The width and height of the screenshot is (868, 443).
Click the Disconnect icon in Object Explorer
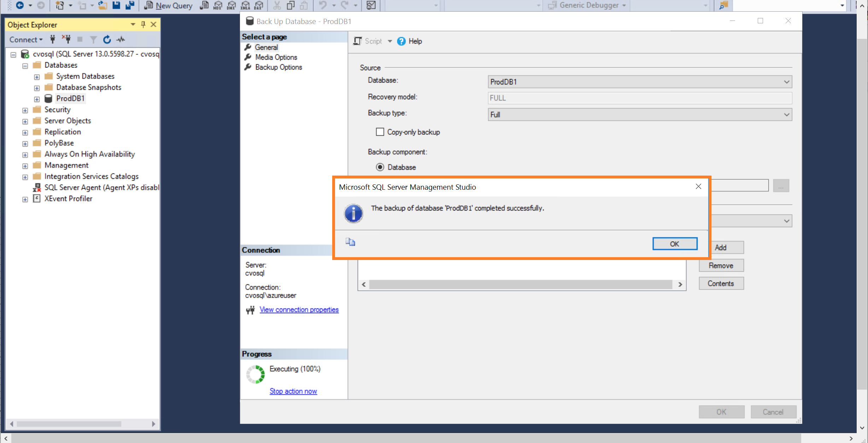(66, 40)
